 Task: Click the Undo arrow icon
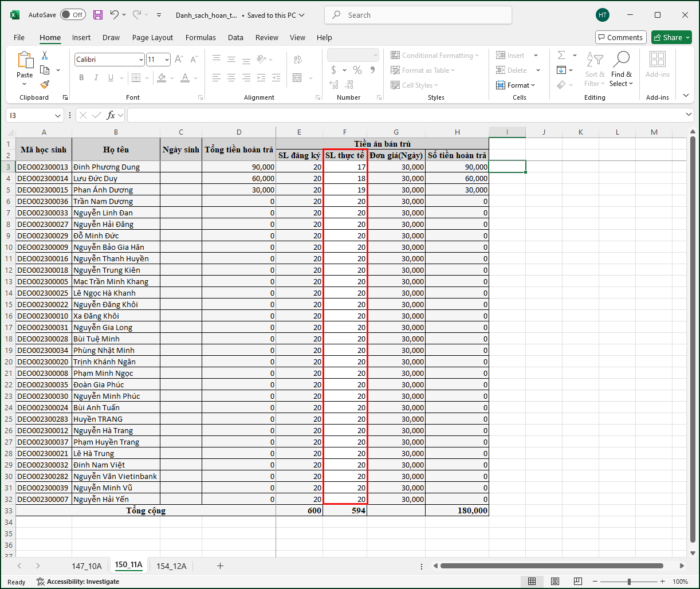click(x=115, y=15)
